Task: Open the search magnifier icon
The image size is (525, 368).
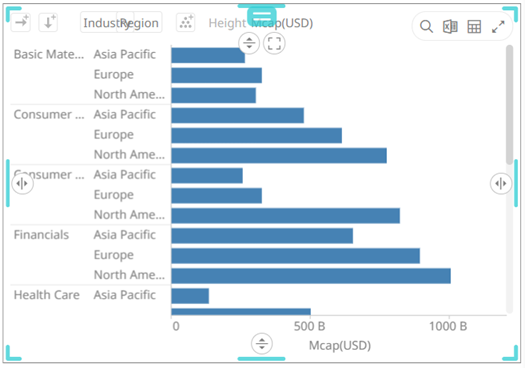Action: pyautogui.click(x=426, y=26)
